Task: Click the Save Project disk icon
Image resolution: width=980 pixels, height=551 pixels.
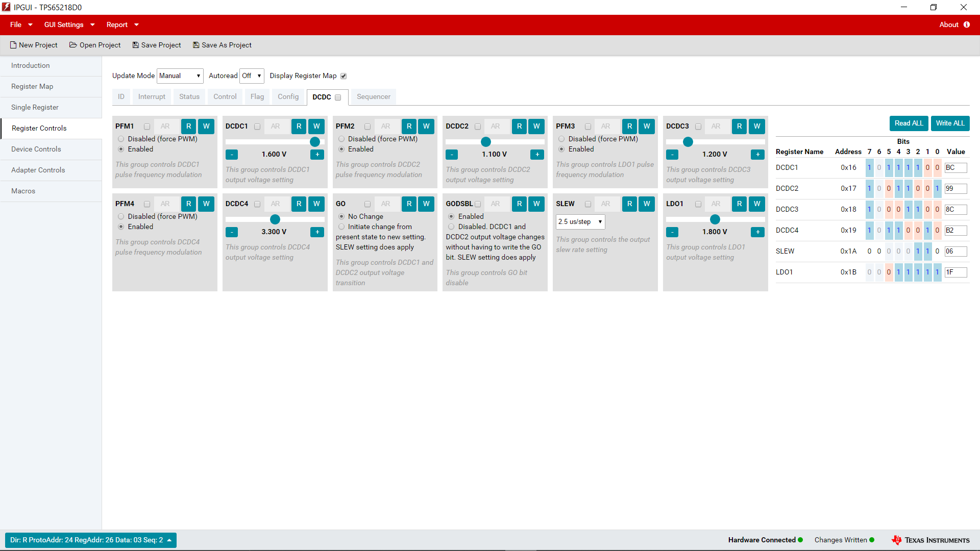Action: click(136, 45)
